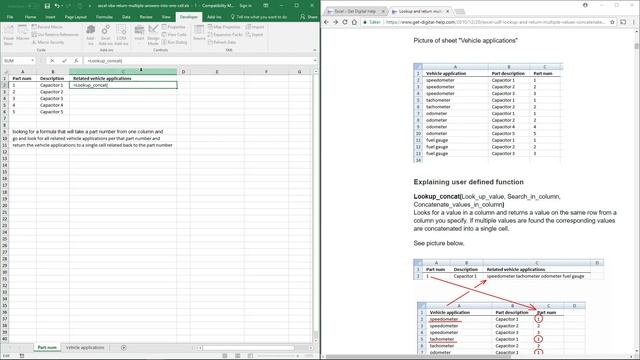The image size is (640, 360).
Task: Click the zoom slider in Excel status bar
Action: (x=279, y=356)
